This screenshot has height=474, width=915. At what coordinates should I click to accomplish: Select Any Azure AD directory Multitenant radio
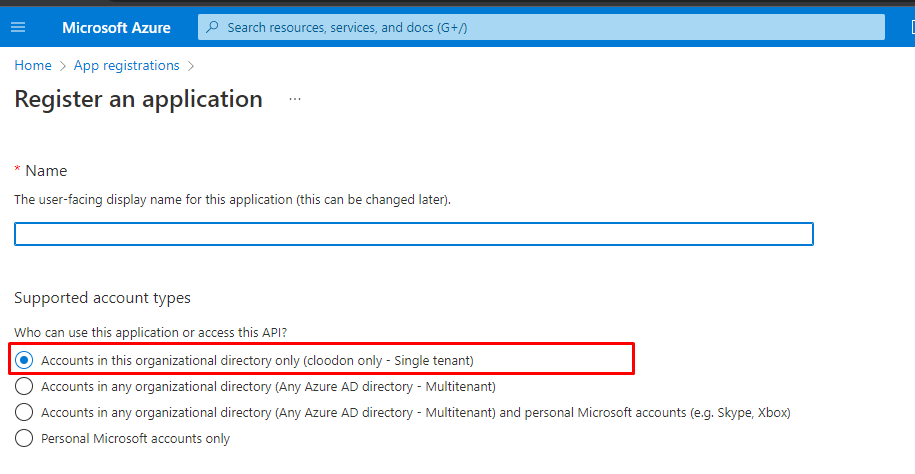tap(24, 386)
